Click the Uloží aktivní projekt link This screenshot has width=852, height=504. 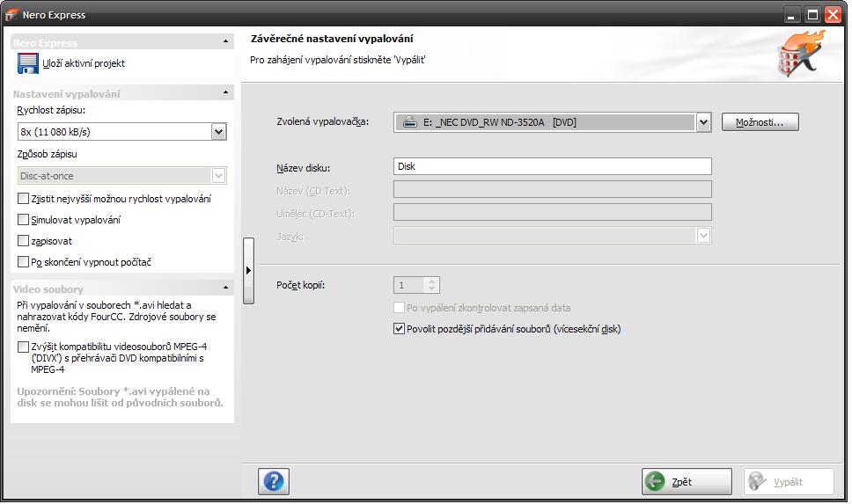(84, 63)
